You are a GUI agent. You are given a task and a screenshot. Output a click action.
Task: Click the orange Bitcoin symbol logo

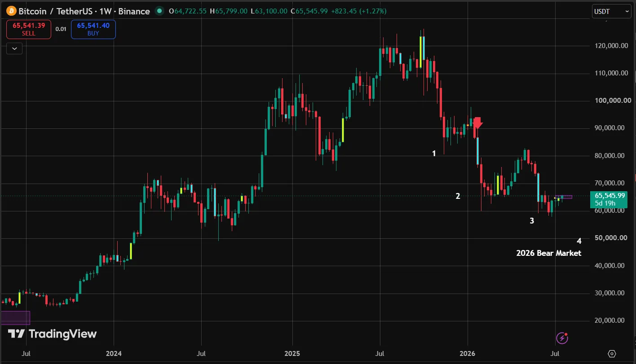[11, 10]
